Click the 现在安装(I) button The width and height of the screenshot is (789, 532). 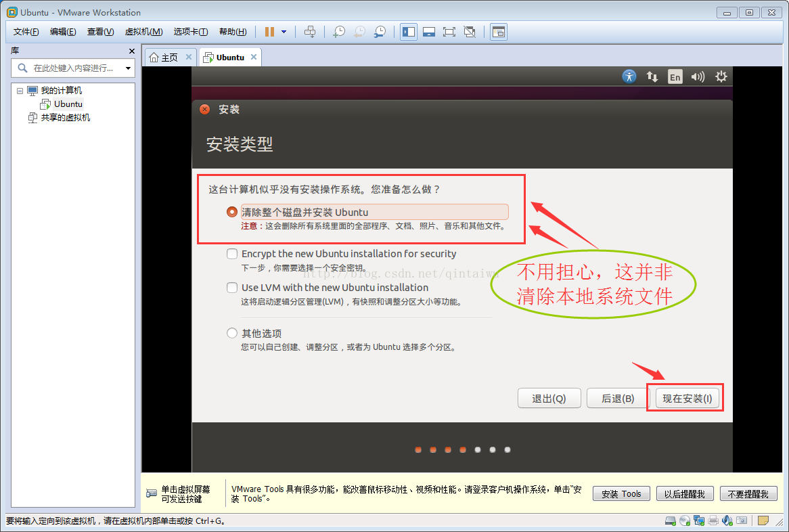click(687, 398)
